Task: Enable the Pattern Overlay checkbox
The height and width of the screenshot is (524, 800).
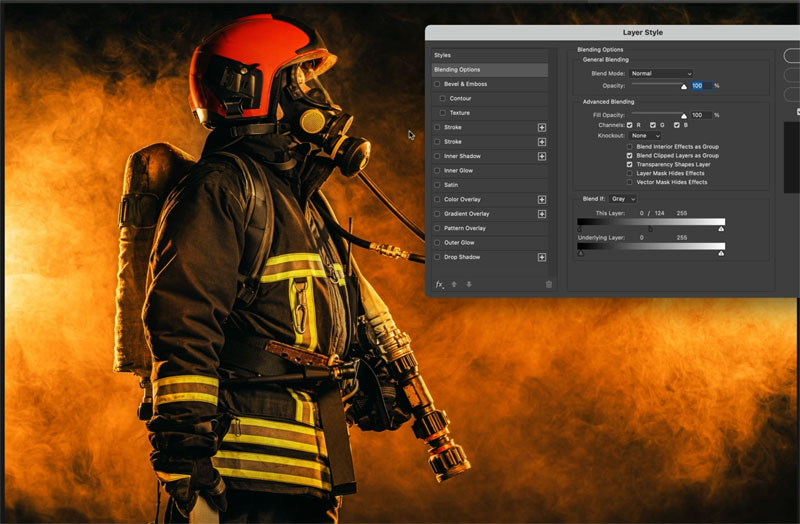Action: click(x=437, y=228)
